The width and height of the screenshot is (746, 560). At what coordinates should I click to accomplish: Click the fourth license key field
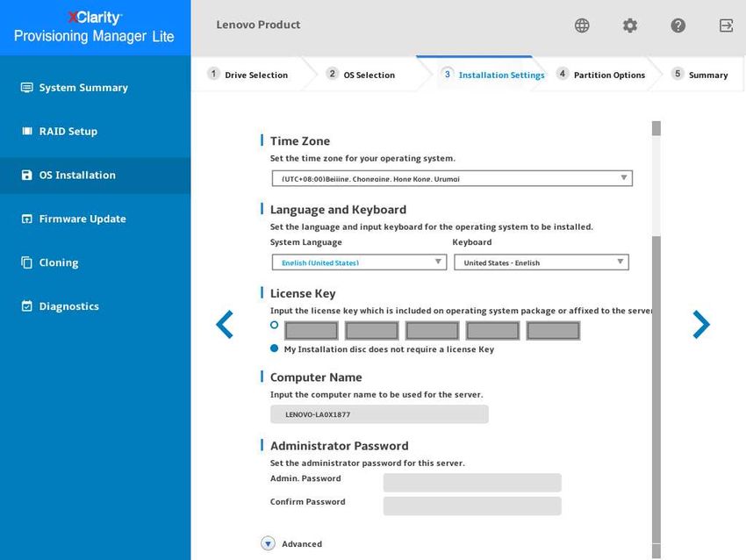point(492,331)
